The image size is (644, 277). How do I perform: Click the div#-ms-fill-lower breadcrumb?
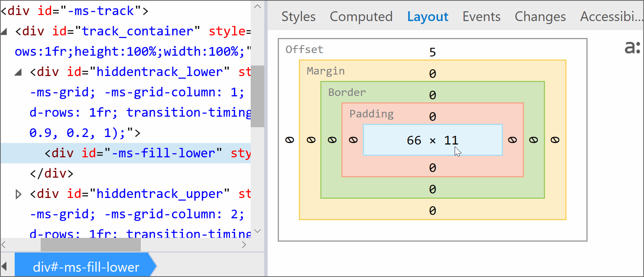click(x=86, y=267)
